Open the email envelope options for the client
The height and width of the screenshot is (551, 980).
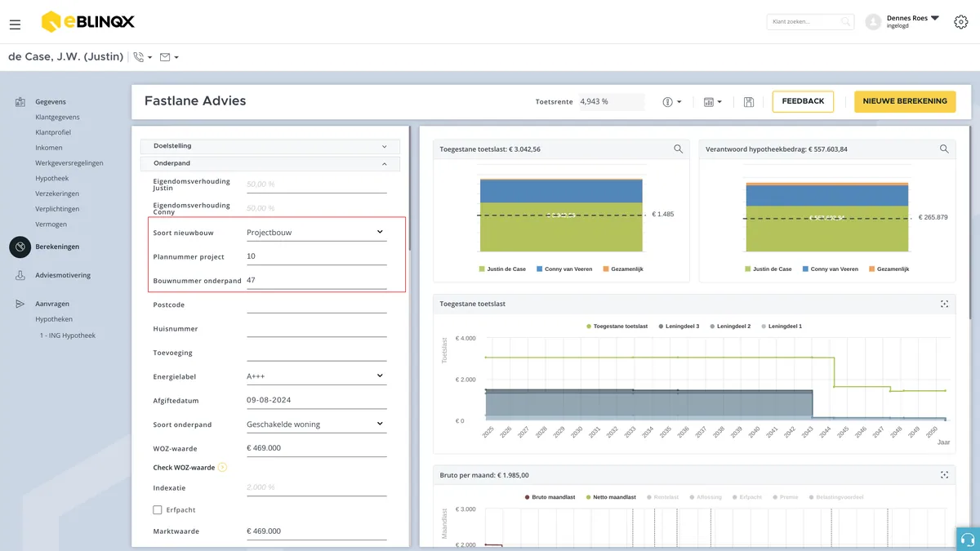coord(169,57)
